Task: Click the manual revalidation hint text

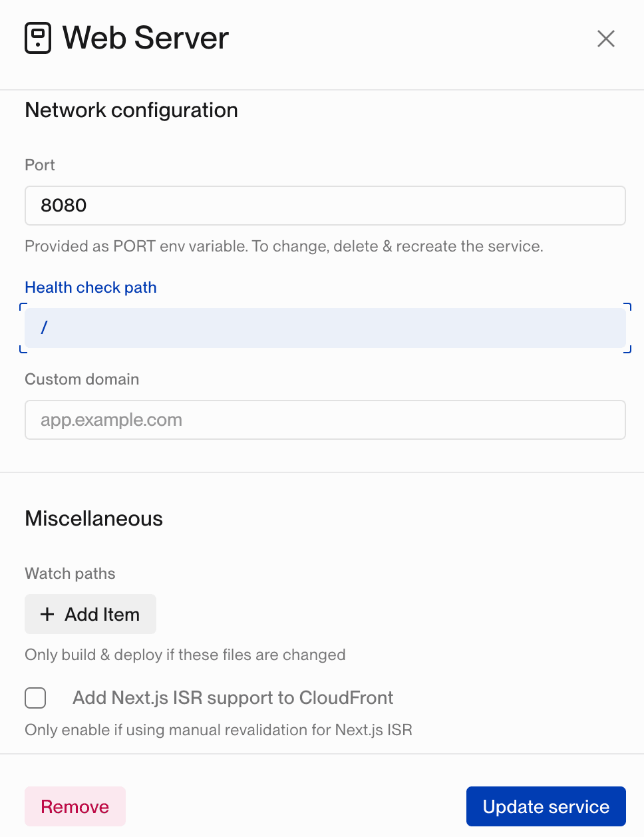Action: coord(218,730)
